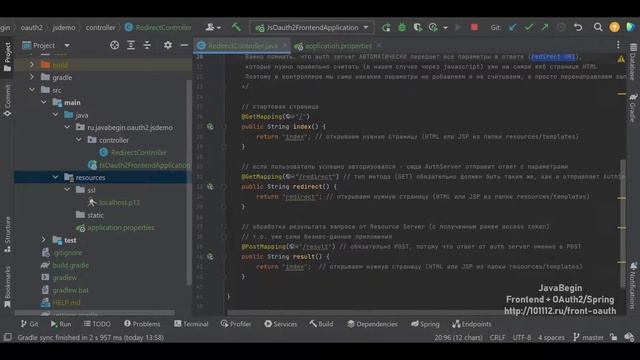Open the Build tool window
640x360 pixels.
coord(321,324)
